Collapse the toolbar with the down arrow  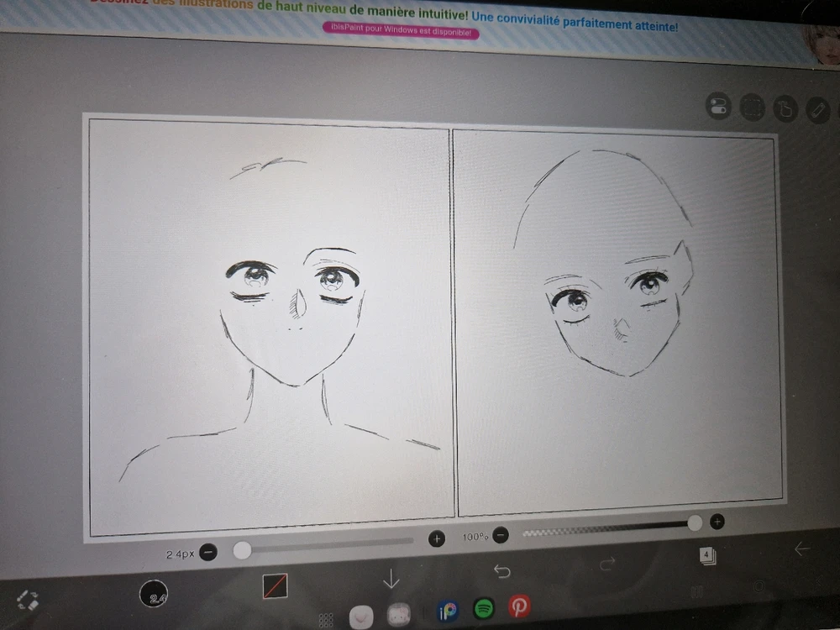391,579
